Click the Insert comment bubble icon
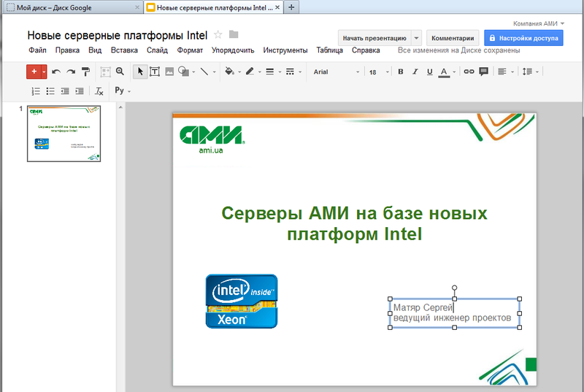 [483, 72]
